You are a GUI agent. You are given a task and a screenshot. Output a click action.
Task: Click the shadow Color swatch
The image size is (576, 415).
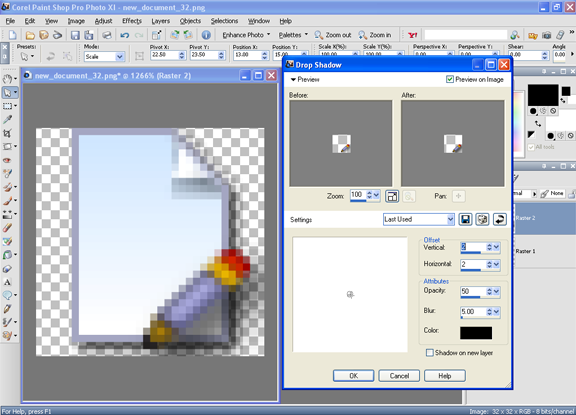(476, 333)
